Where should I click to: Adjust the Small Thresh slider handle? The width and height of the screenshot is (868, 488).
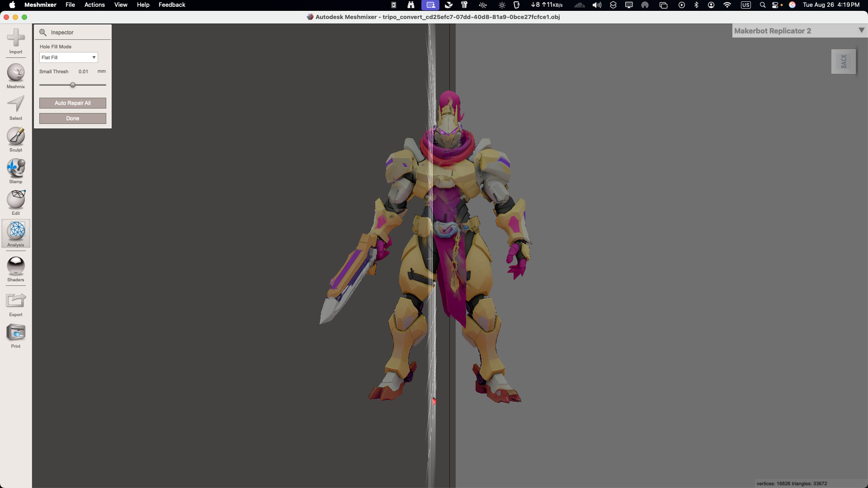click(73, 85)
